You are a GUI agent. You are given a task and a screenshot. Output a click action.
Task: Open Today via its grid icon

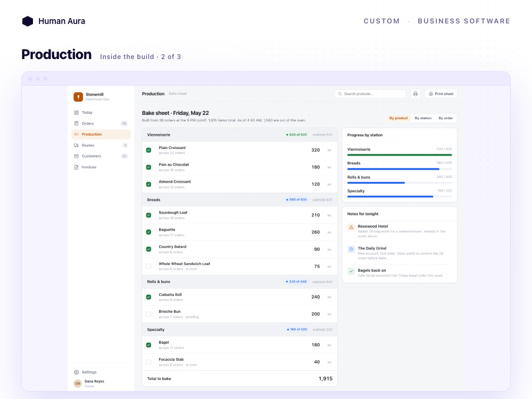(x=76, y=112)
